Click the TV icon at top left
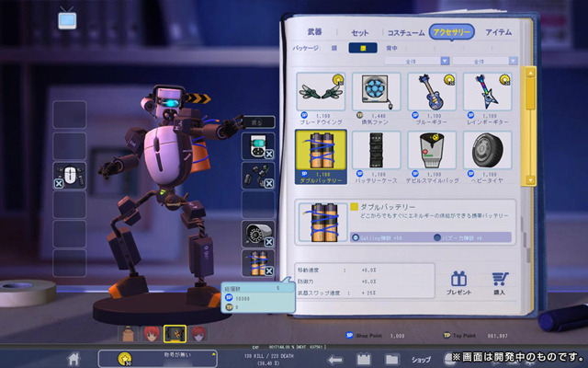This screenshot has height=368, width=588. pos(67,18)
